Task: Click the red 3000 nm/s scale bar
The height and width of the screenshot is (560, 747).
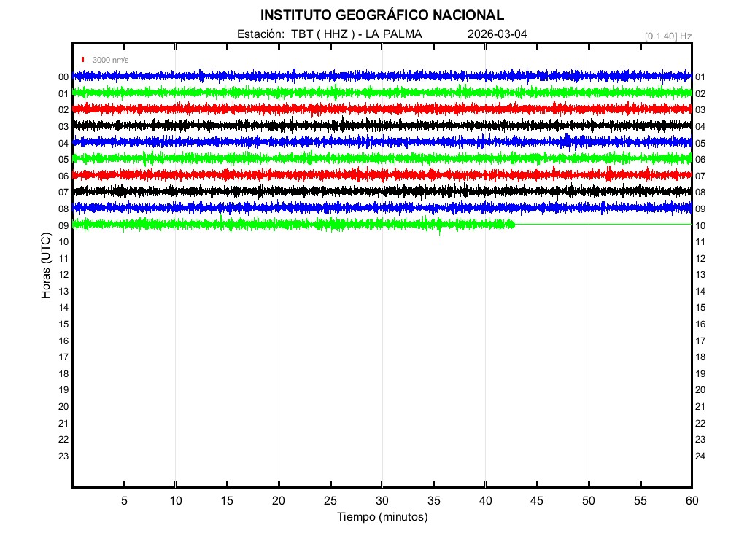Action: point(83,60)
